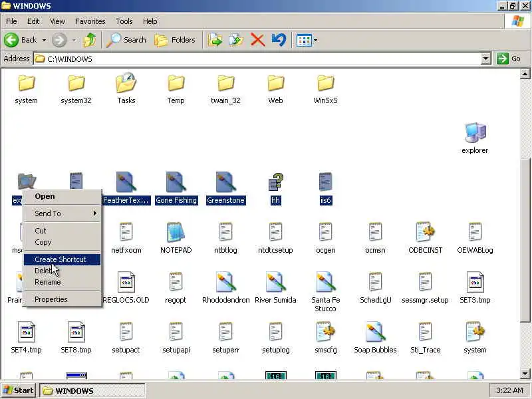This screenshot has width=532, height=399.
Task: Click the Copy To toolbar icon
Action: pyautogui.click(x=236, y=40)
